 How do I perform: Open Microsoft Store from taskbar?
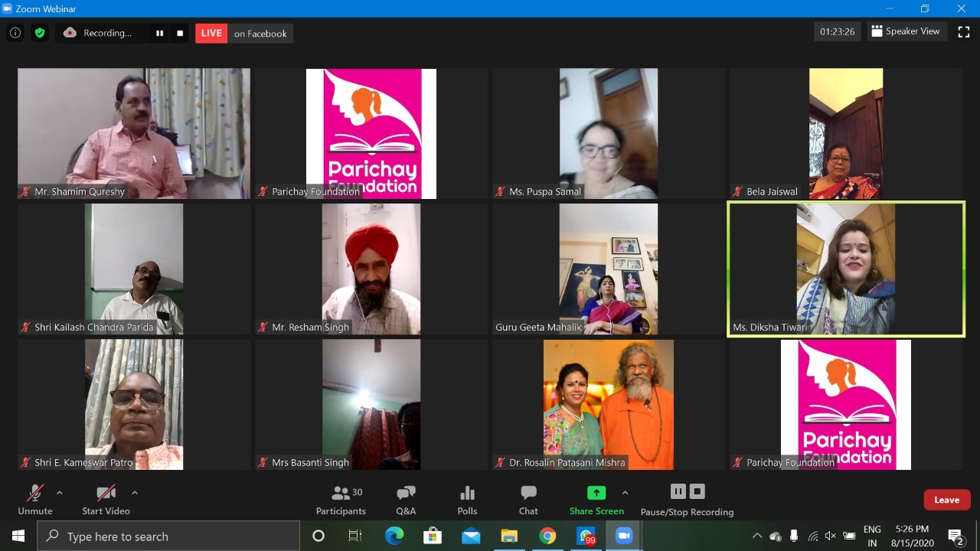pos(433,536)
